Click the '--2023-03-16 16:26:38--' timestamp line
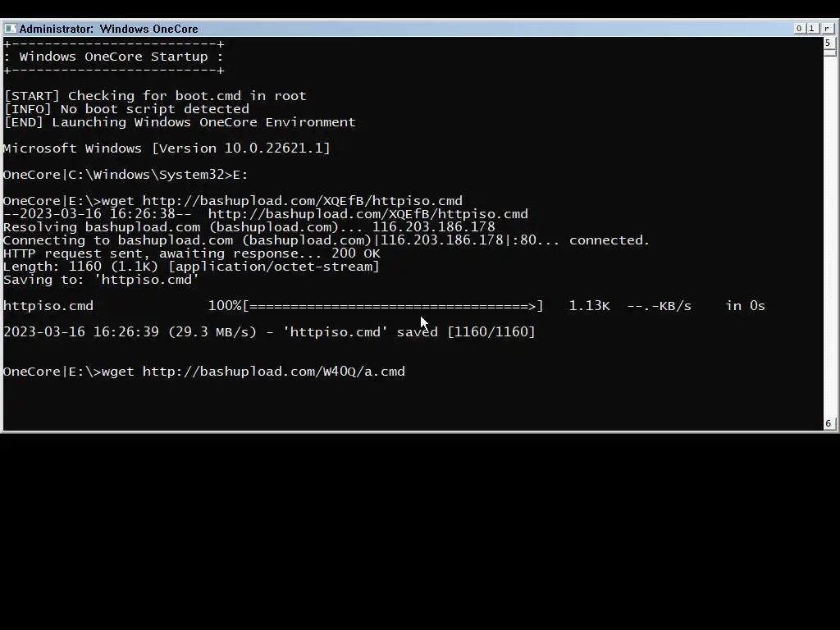840x630 pixels. 266,214
